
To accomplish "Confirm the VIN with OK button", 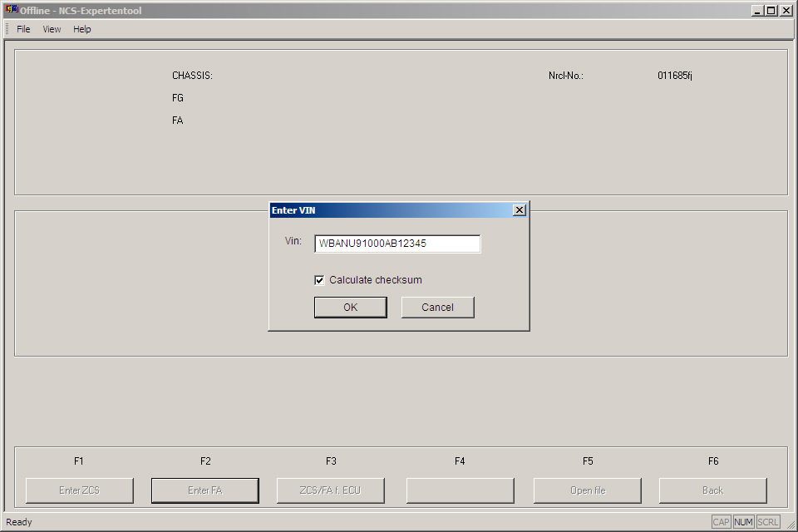I will (351, 308).
